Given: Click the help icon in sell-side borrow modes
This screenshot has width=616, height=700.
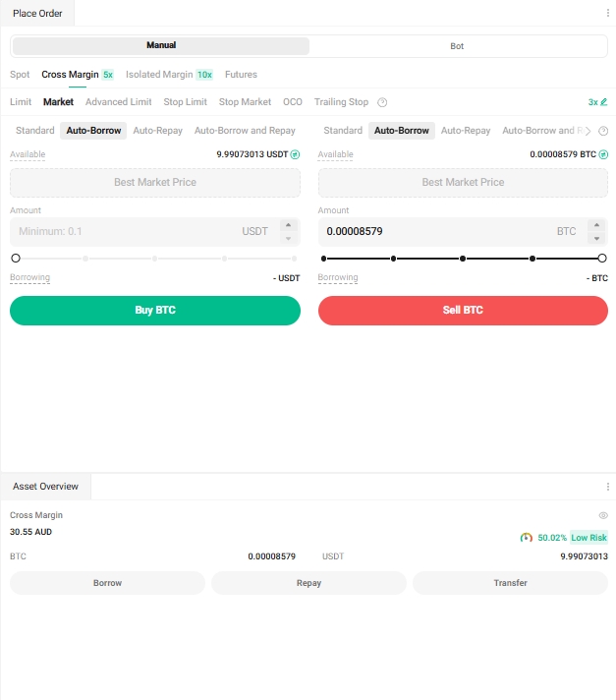Looking at the screenshot, I should coord(601,131).
